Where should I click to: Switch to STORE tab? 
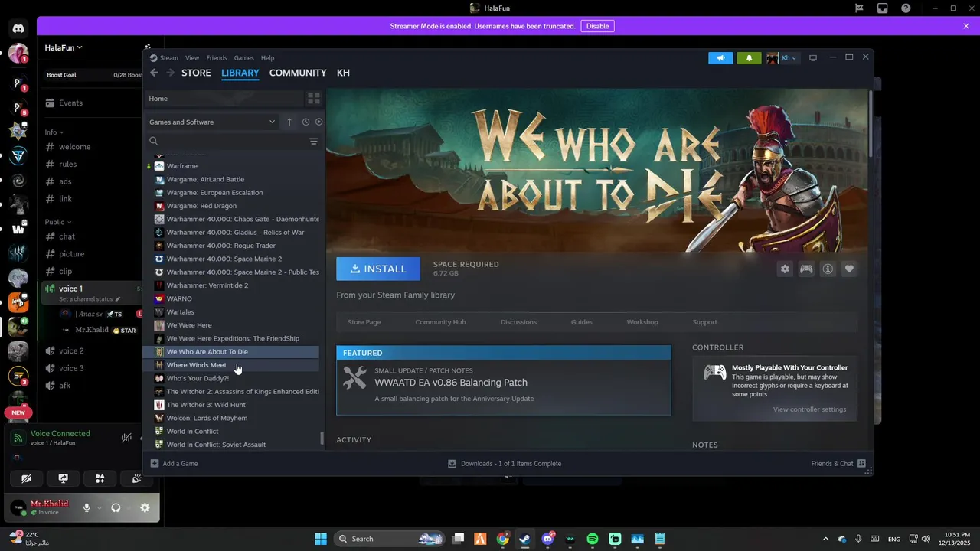[x=196, y=73]
